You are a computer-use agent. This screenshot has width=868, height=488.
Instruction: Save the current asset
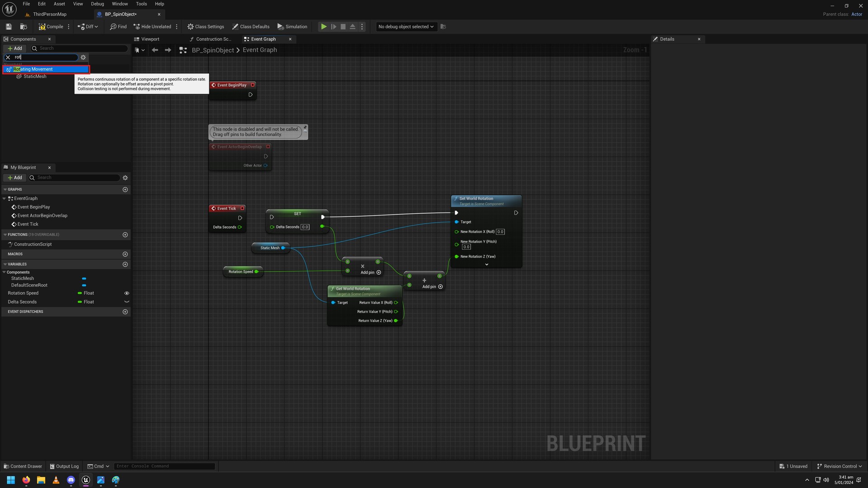(8, 27)
